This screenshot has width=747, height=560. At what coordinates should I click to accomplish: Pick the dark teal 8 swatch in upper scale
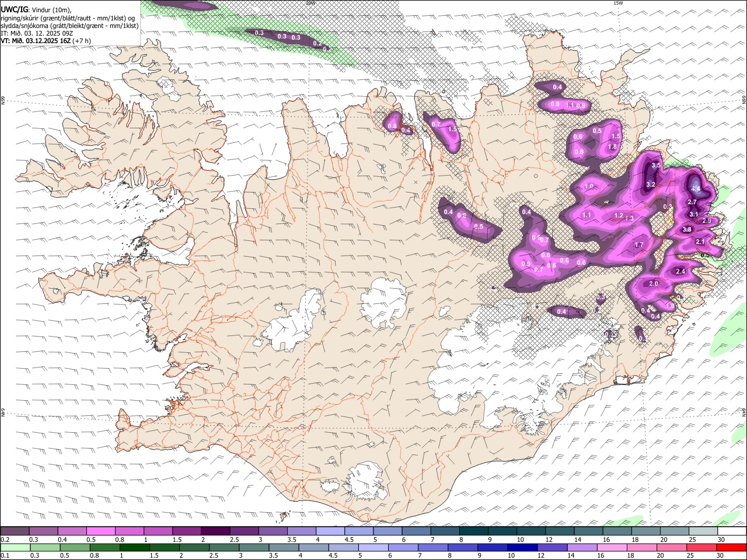(x=473, y=531)
